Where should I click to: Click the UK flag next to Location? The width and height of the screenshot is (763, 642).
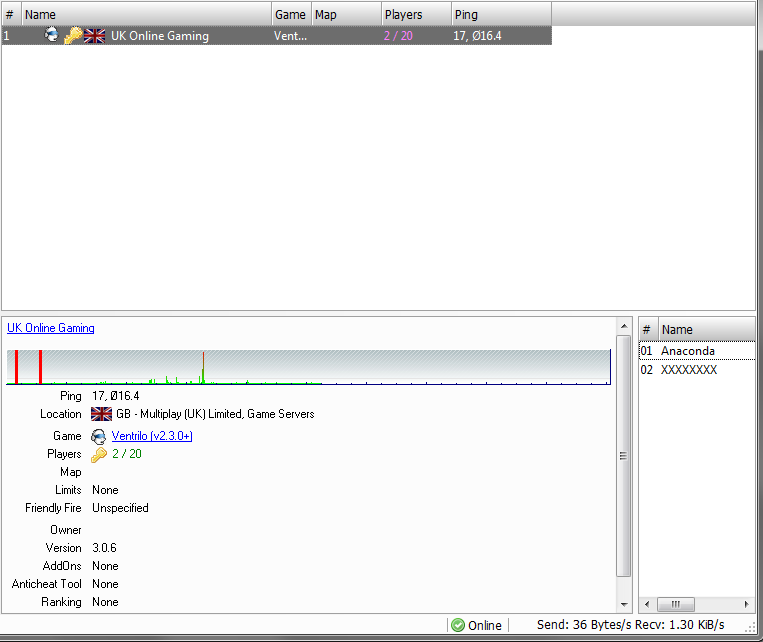(x=101, y=414)
